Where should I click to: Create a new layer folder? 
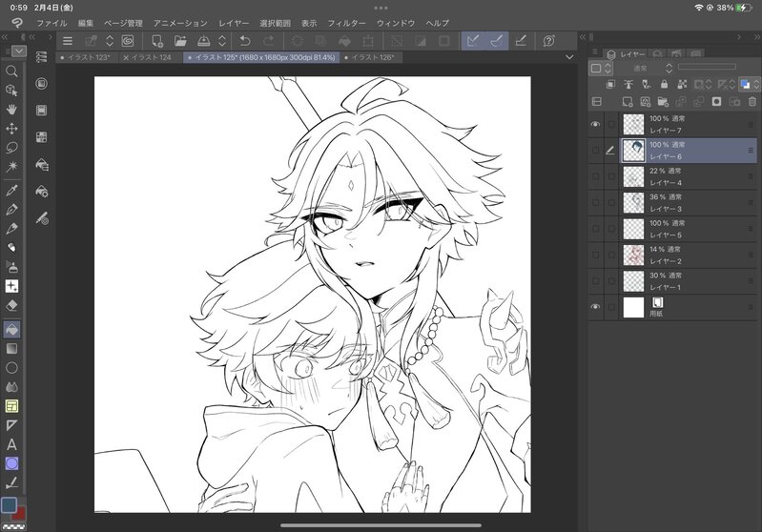(663, 102)
